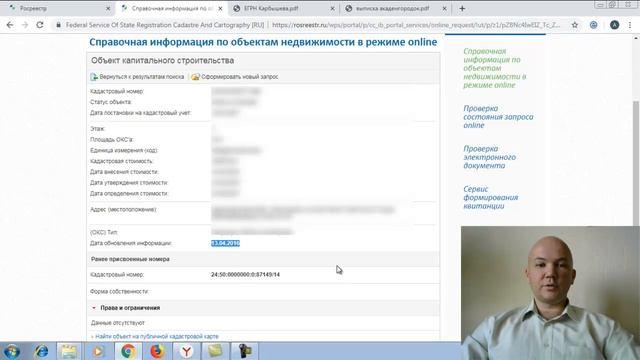Open Yandex Browser from the taskbar
Viewport: 640px width, 360px height.
coord(186,351)
